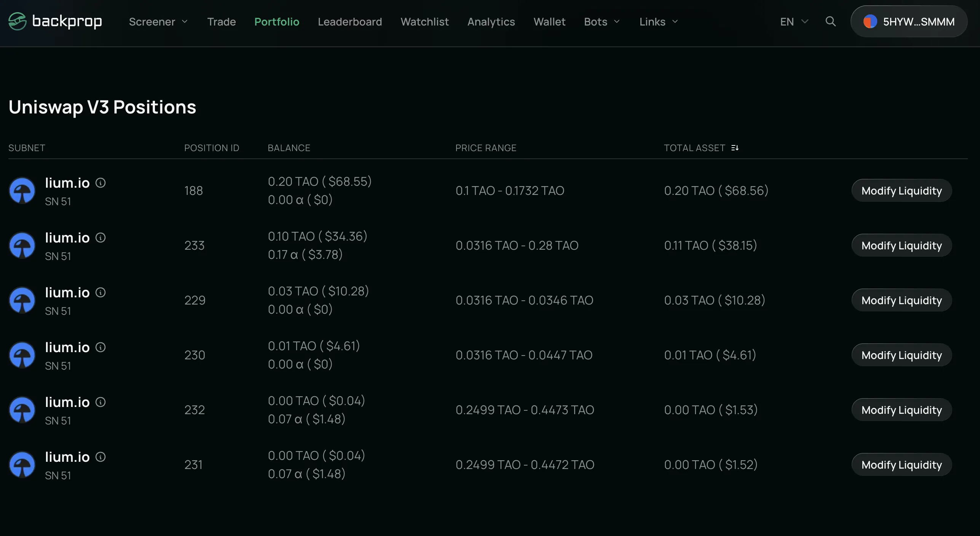Screen dimensions: 980x536
Task: Click total asset 0.20 TAO ($68.56)
Action: point(716,191)
